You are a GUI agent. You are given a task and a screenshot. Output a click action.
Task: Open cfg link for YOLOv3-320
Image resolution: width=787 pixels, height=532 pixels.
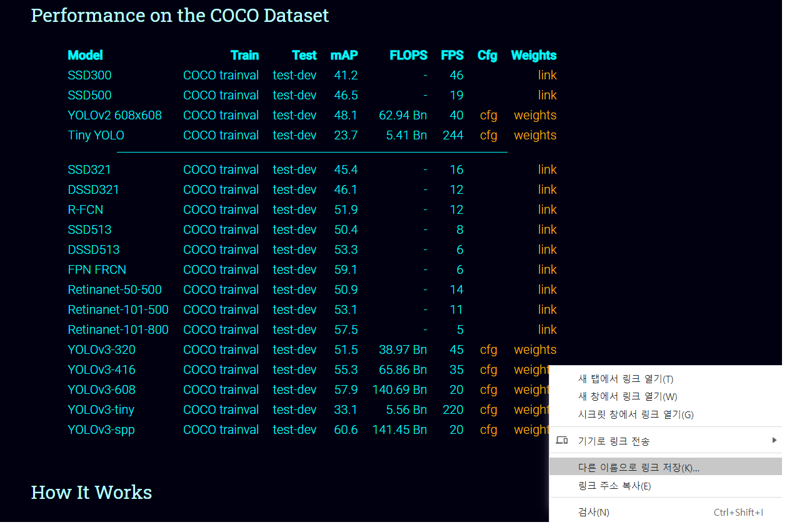(x=488, y=349)
